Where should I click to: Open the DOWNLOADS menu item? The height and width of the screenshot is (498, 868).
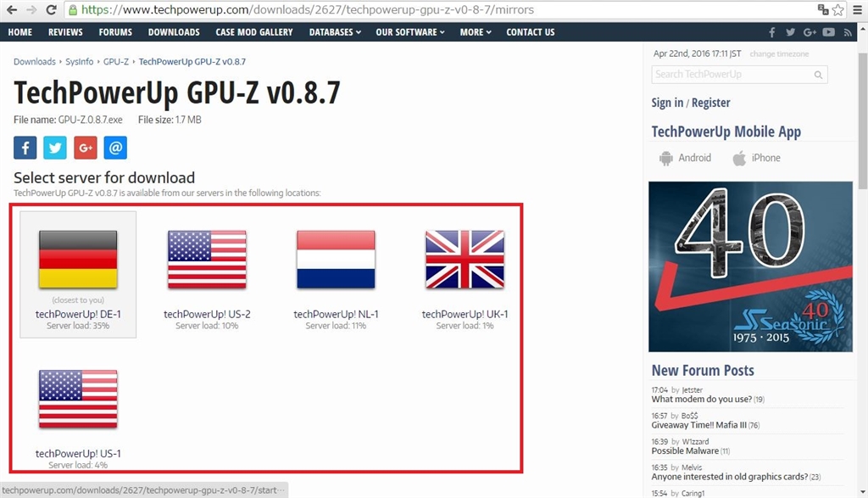point(174,32)
